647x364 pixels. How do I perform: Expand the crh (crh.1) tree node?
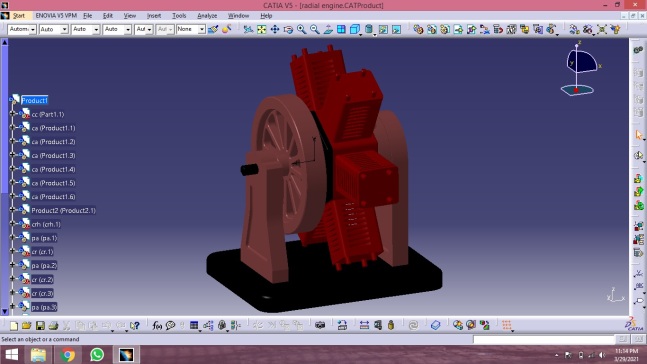pos(12,223)
